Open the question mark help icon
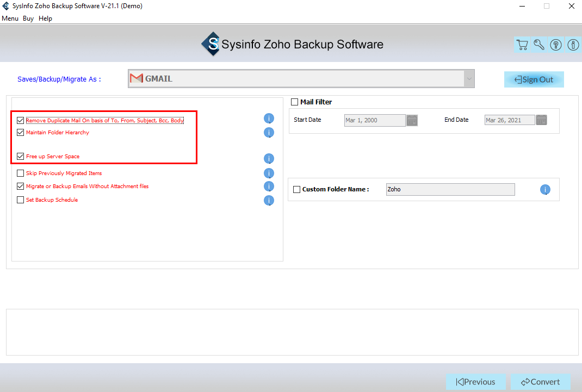Image resolution: width=582 pixels, height=392 pixels. click(556, 45)
